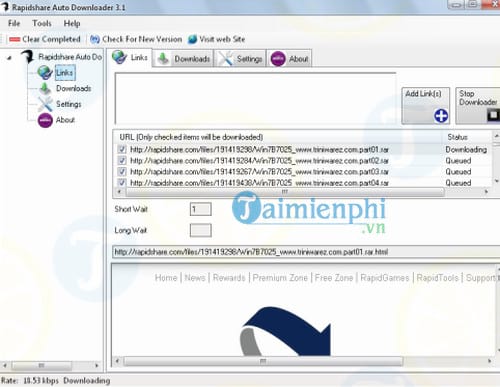Viewport: 500px width, 387px height.
Task: Click the URL list scroll right arrow
Action: point(486,192)
